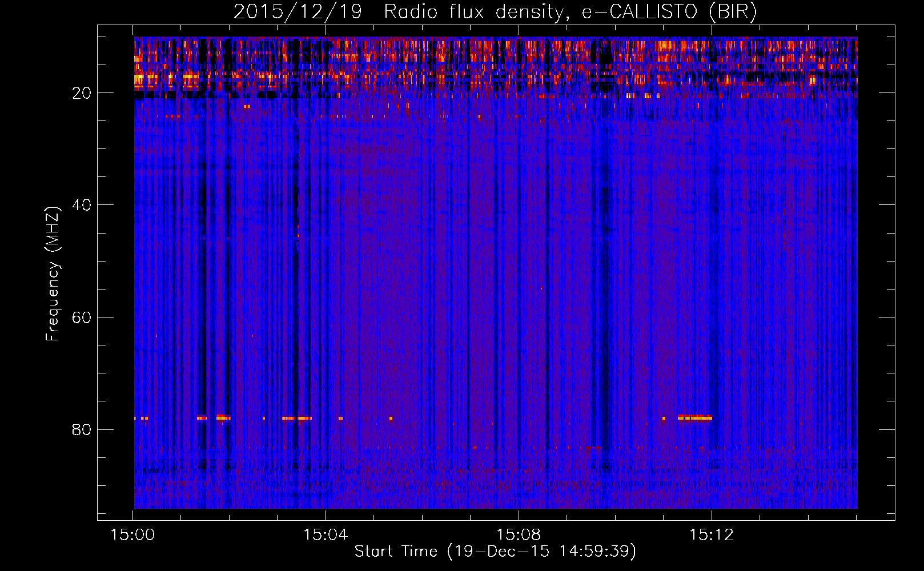Click the long bright emission streak near 15:12 at 78 MHz
924x571 pixels.
tap(695, 418)
